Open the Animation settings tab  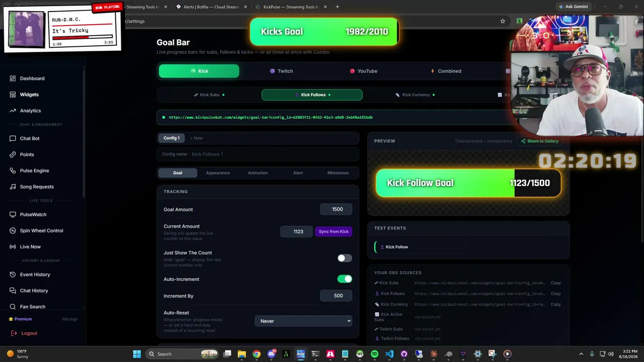(x=258, y=173)
